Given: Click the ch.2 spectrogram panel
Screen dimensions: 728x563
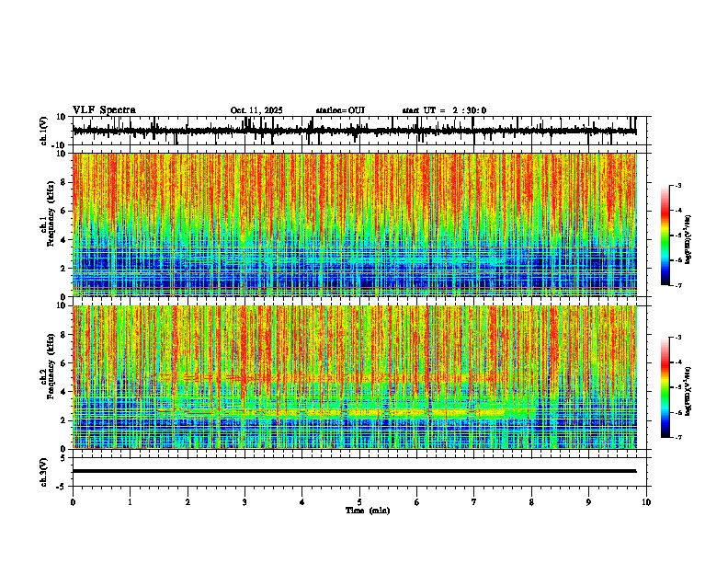Looking at the screenshot, I should click(355, 377).
